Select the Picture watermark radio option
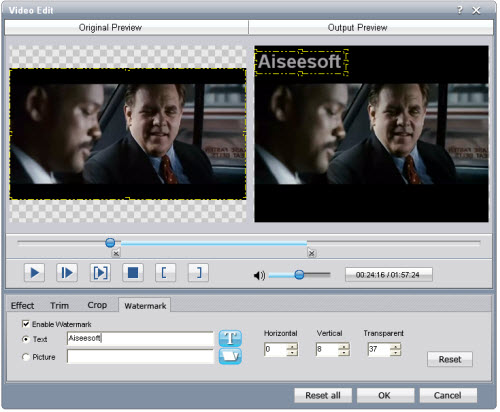Viewport: 500px width, 412px height. [x=25, y=357]
